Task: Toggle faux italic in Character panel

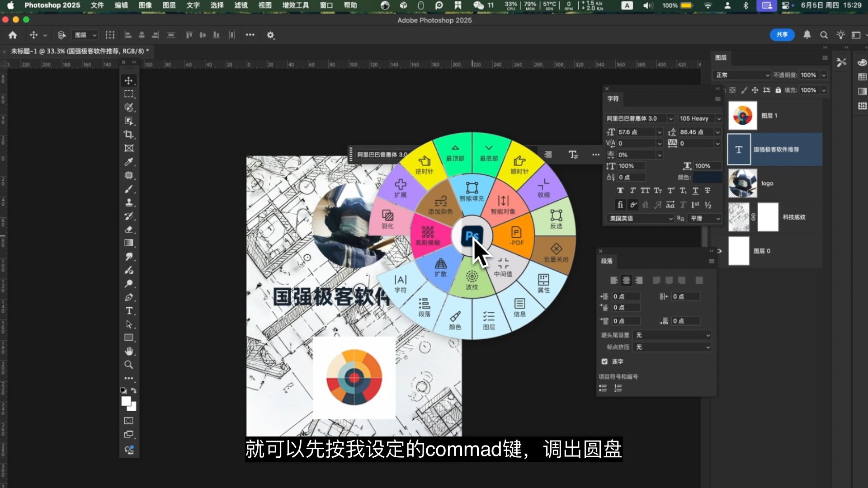Action: tap(632, 191)
